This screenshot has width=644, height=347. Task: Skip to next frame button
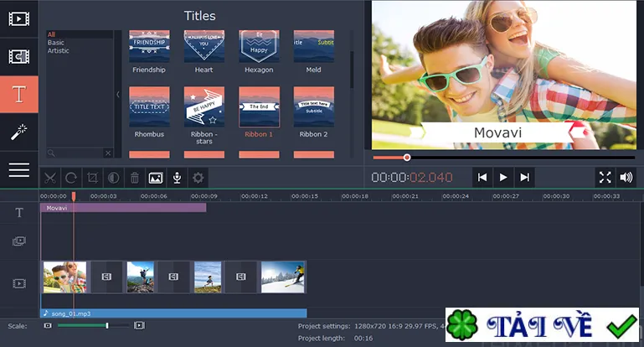tap(524, 177)
